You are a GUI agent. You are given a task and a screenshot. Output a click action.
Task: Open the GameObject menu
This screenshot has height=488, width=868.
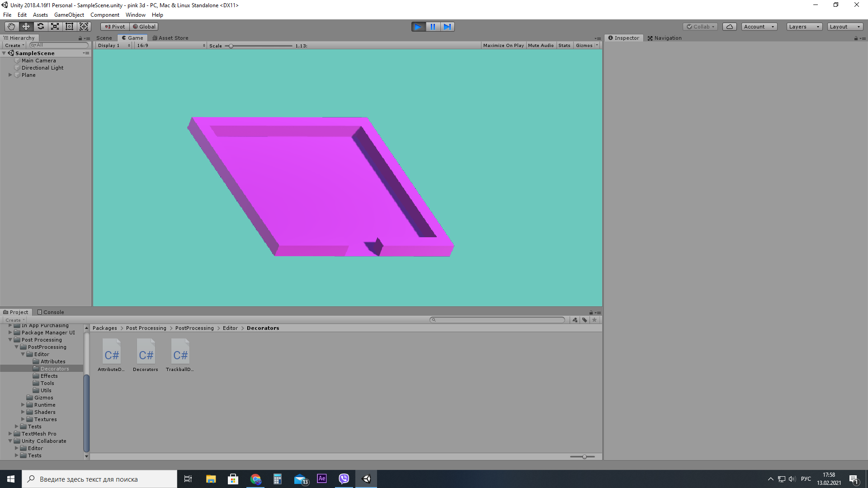[x=69, y=15]
